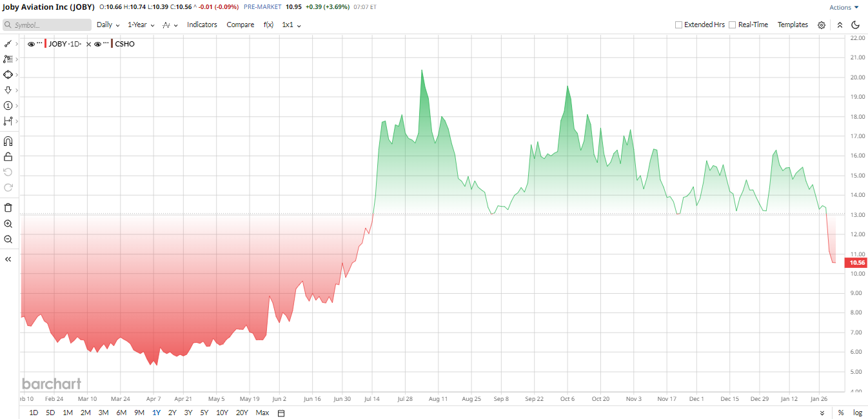Open the Actions dropdown menu

(844, 7)
